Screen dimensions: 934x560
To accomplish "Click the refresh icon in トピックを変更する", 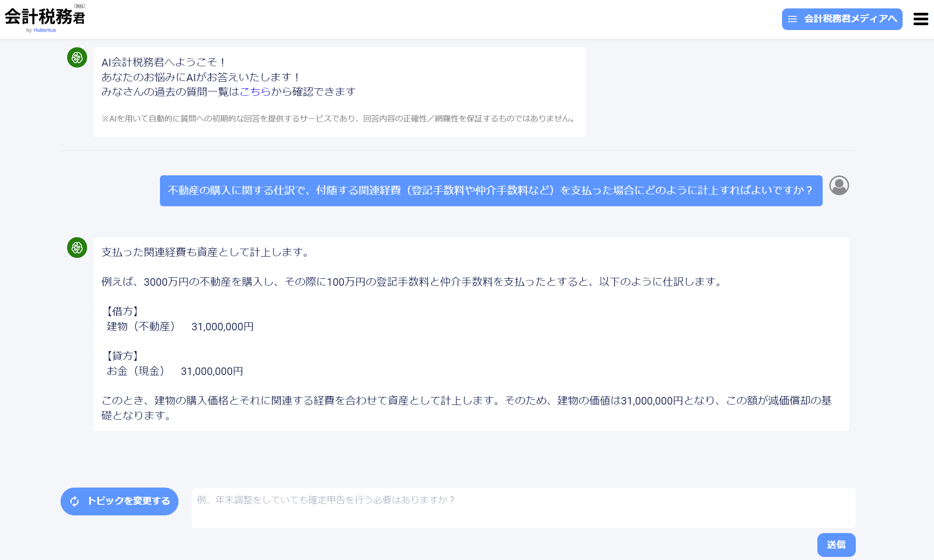I will [74, 501].
